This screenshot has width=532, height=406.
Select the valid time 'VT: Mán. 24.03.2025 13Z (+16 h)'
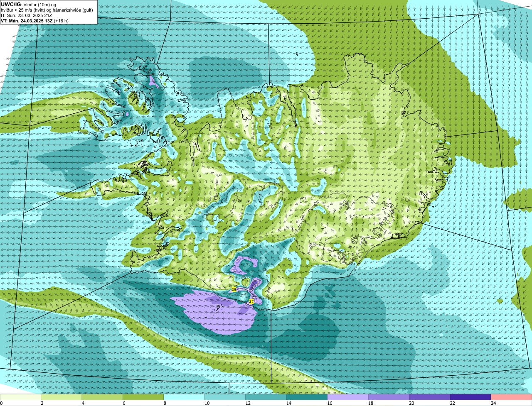(35, 20)
